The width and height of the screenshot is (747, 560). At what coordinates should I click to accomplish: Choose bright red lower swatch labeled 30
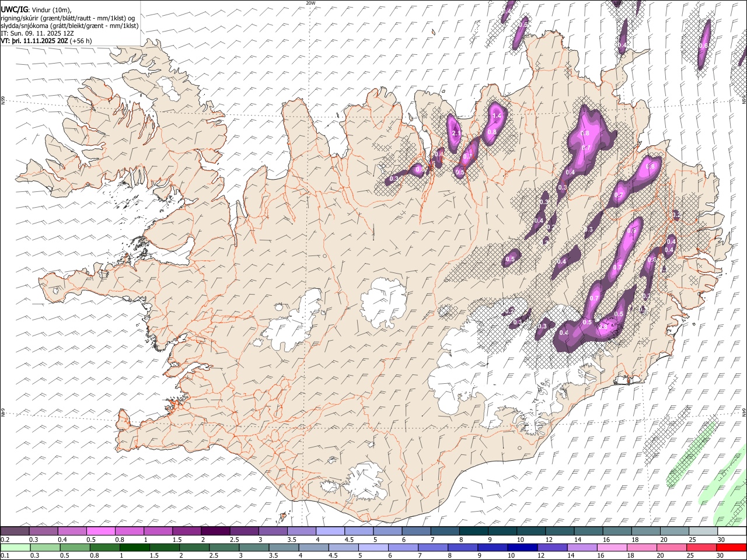(731, 547)
